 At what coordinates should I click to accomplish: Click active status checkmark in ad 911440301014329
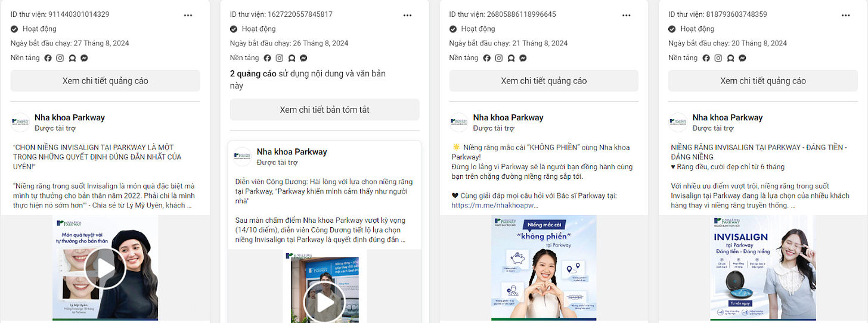[x=14, y=29]
